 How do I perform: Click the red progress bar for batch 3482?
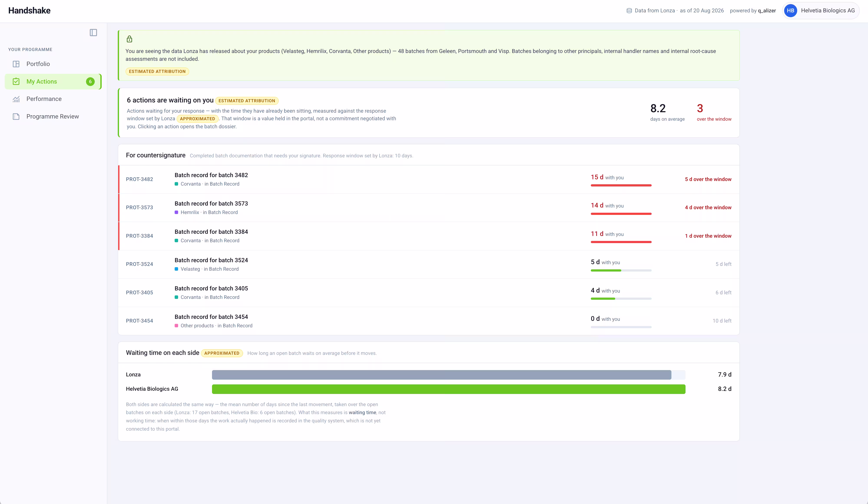(621, 186)
